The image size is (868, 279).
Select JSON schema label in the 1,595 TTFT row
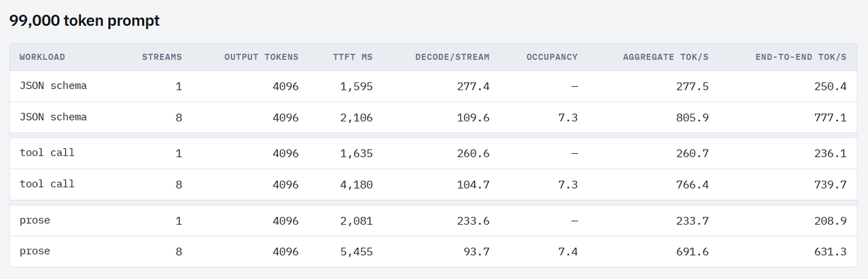[x=53, y=86]
